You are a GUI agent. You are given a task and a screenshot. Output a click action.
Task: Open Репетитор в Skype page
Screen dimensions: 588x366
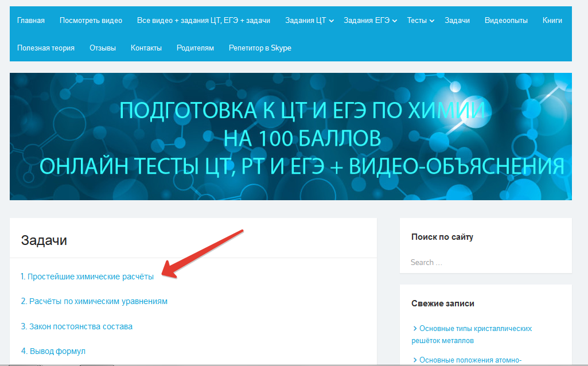[x=260, y=48]
